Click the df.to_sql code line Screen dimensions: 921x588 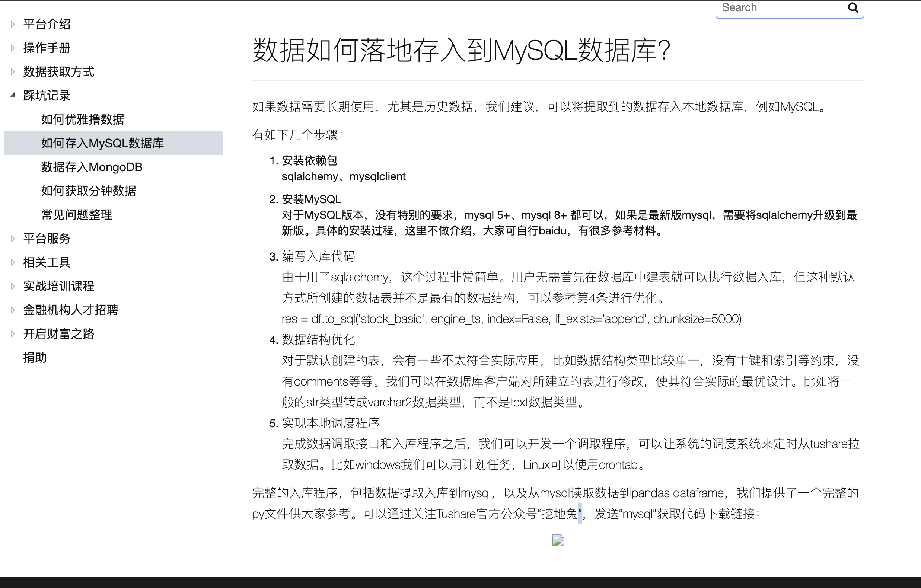pyautogui.click(x=512, y=319)
